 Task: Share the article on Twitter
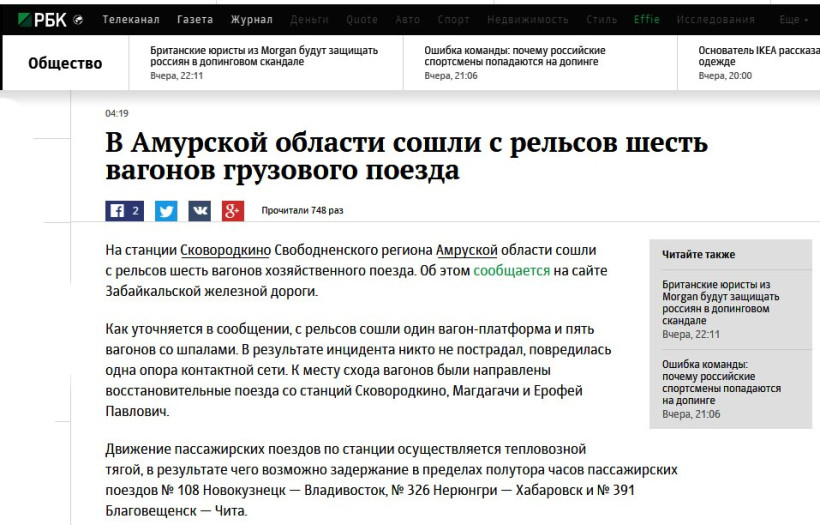pyautogui.click(x=166, y=211)
